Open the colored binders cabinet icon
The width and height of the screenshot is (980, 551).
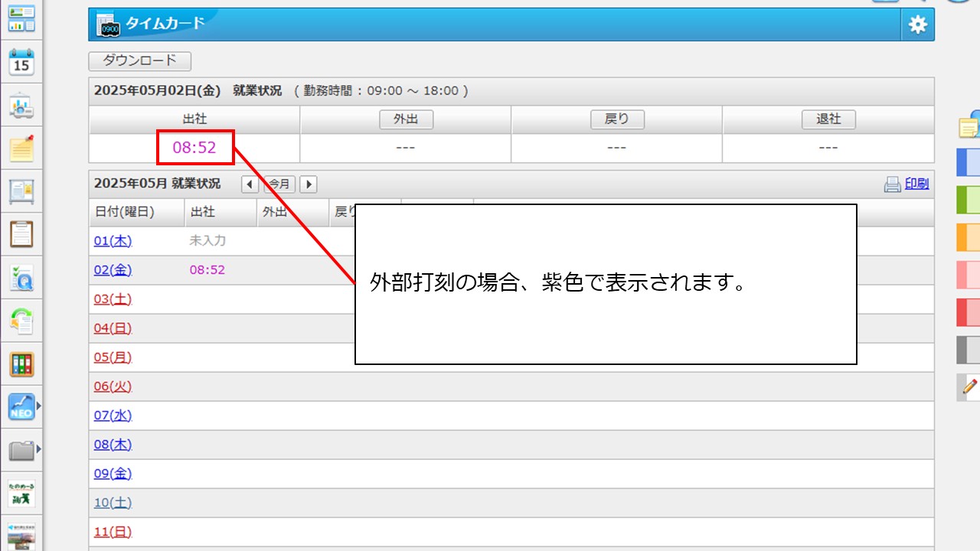click(x=21, y=364)
